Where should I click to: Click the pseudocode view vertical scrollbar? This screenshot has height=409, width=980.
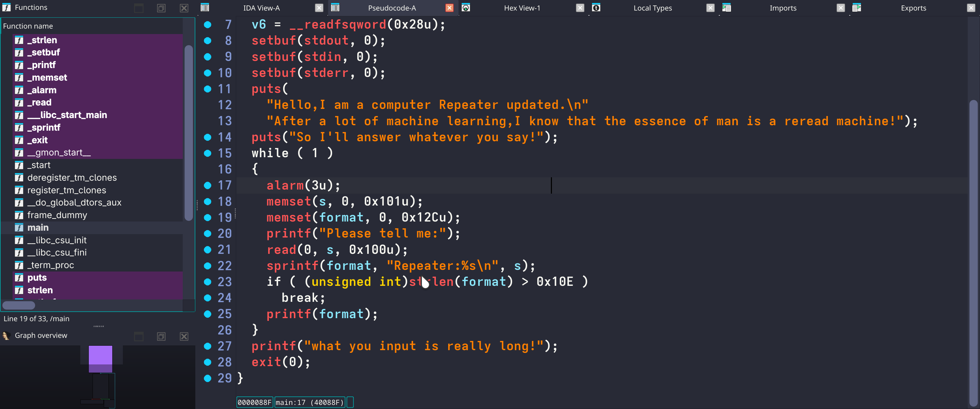(973, 253)
